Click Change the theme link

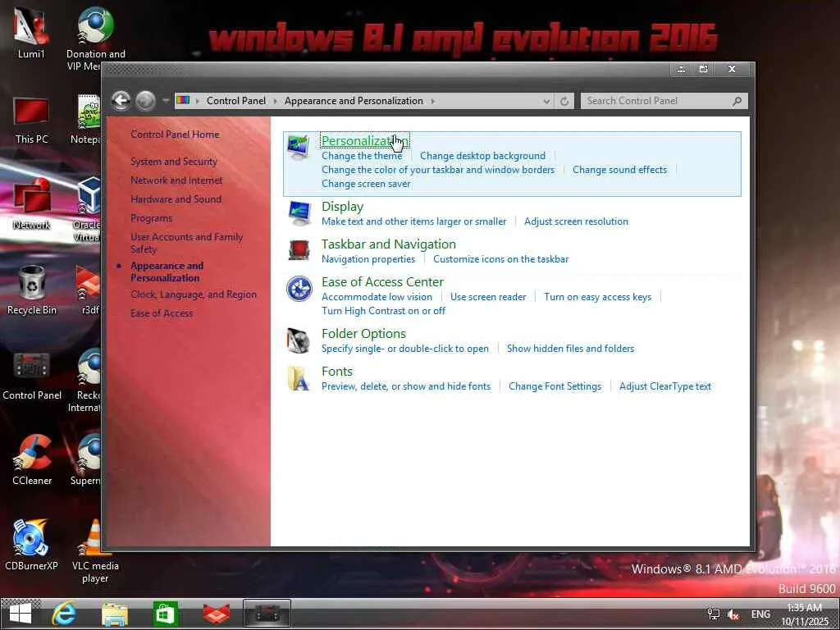pos(362,155)
